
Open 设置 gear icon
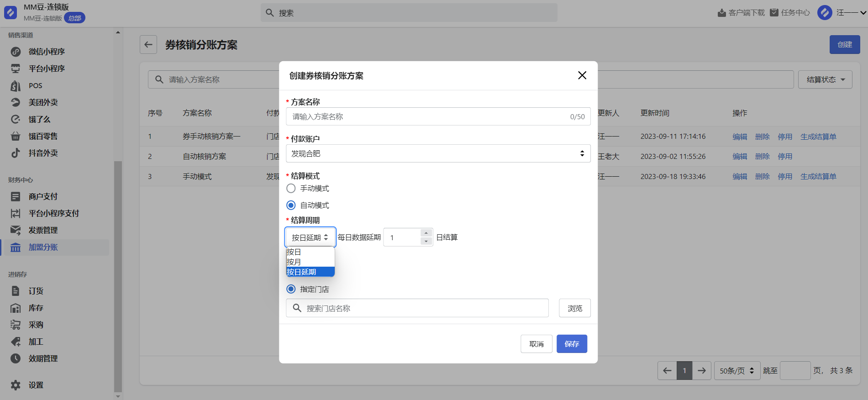[16, 385]
